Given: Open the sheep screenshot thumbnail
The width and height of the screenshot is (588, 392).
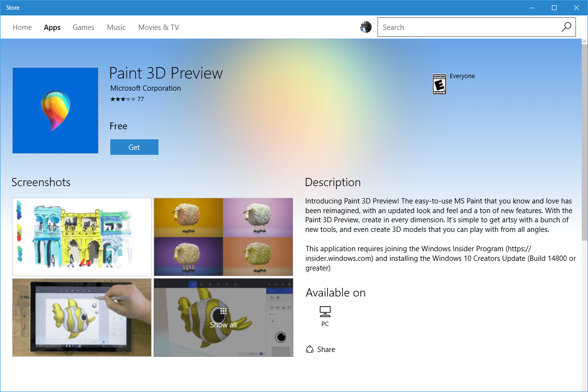Looking at the screenshot, I should coord(223,236).
